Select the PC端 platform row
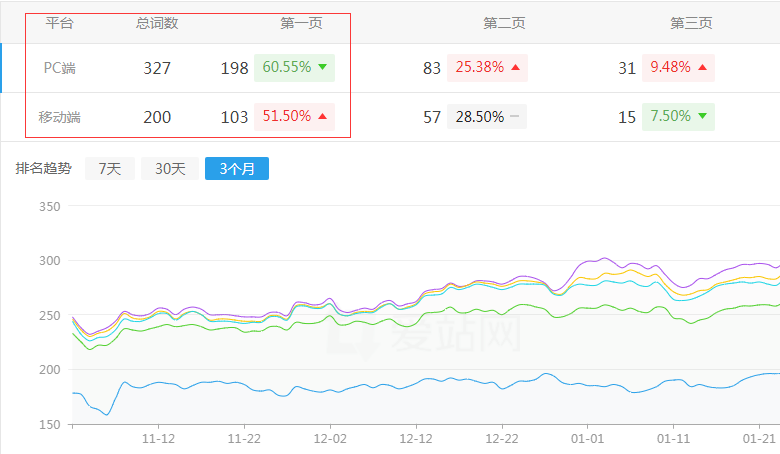780x454 pixels. 60,69
